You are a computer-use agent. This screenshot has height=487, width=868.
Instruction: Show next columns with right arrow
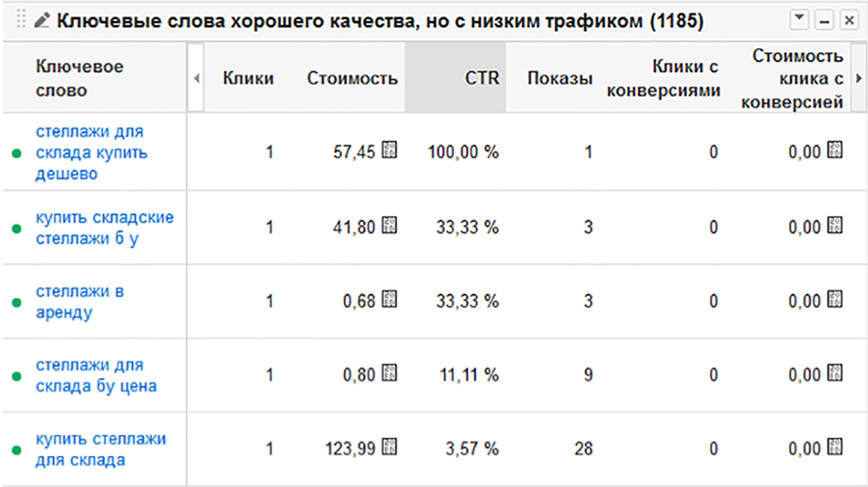click(858, 78)
